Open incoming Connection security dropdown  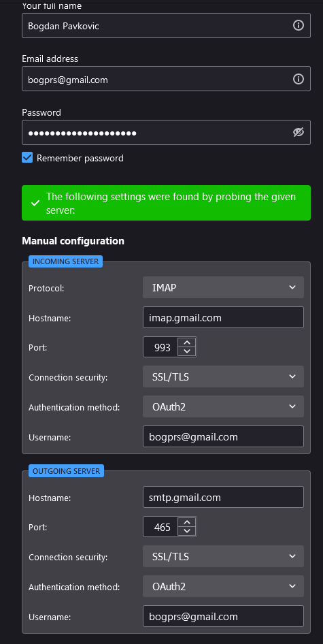pos(223,376)
